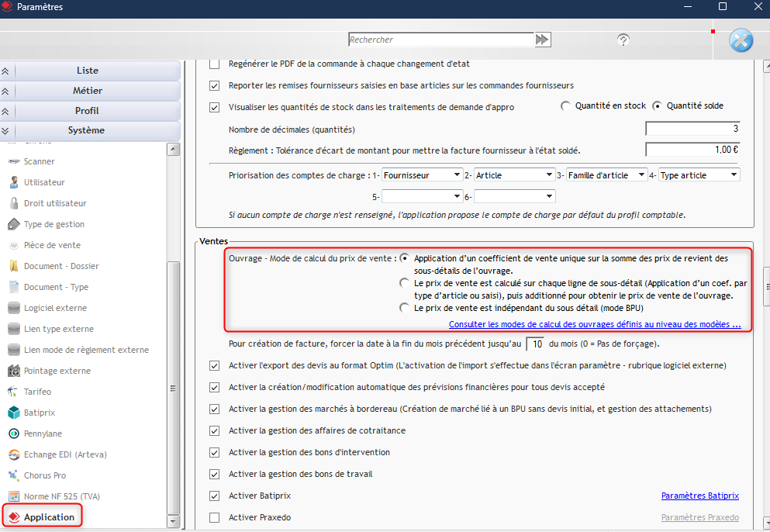Screen dimensions: 770x532
Task: Click the Document - Dossier folder icon
Action: tap(14, 266)
